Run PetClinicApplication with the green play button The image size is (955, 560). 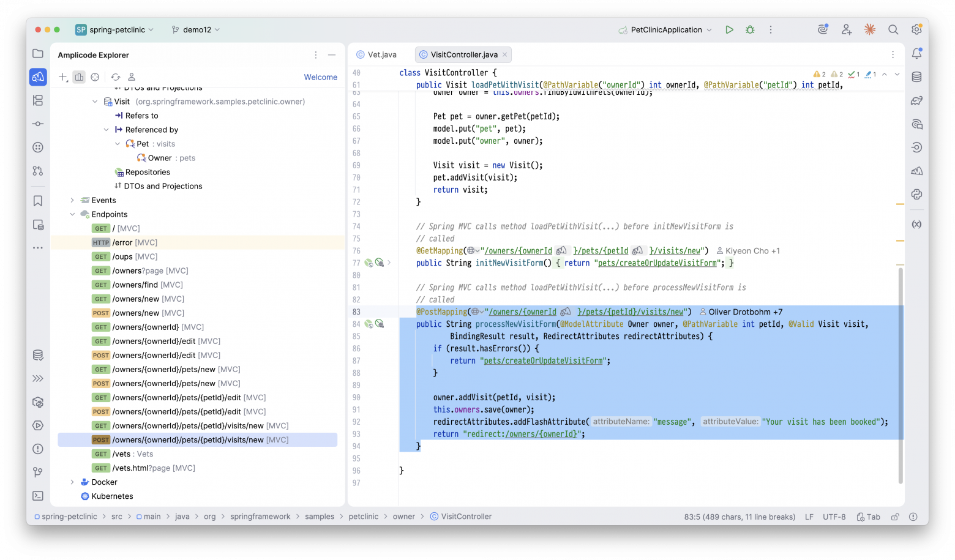(x=729, y=29)
